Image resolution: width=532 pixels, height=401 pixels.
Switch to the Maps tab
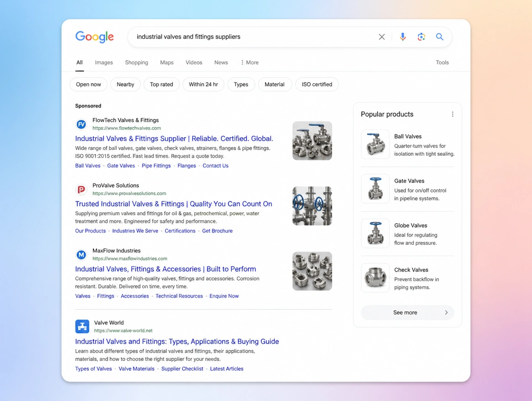point(167,62)
